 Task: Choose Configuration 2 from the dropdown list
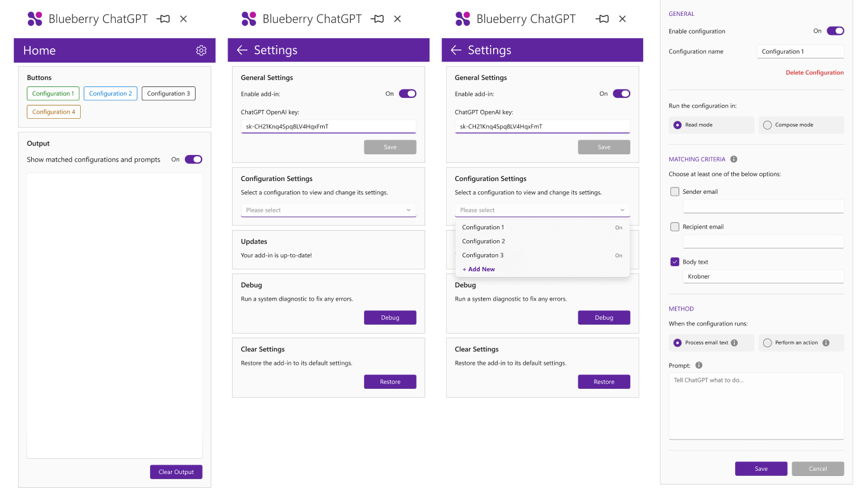click(x=484, y=241)
